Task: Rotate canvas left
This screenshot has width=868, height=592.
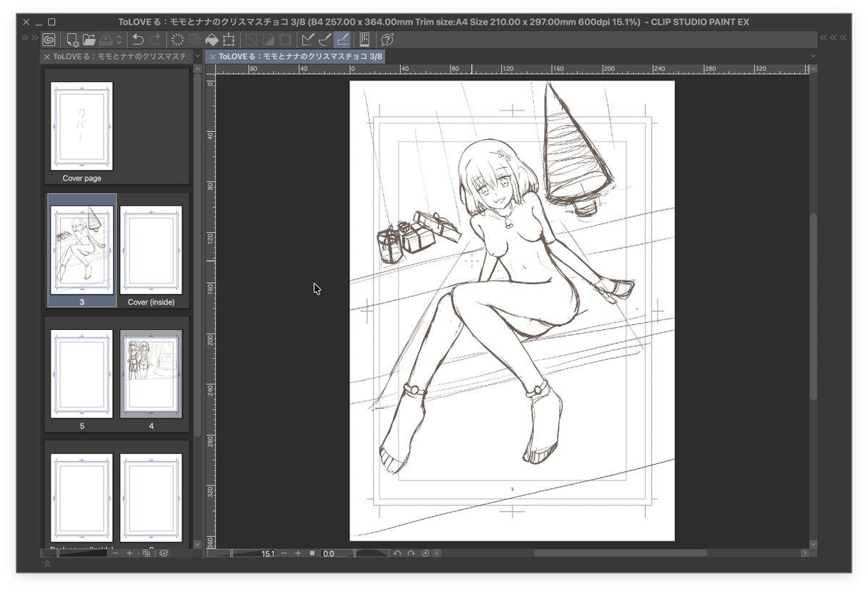Action: coord(397,553)
